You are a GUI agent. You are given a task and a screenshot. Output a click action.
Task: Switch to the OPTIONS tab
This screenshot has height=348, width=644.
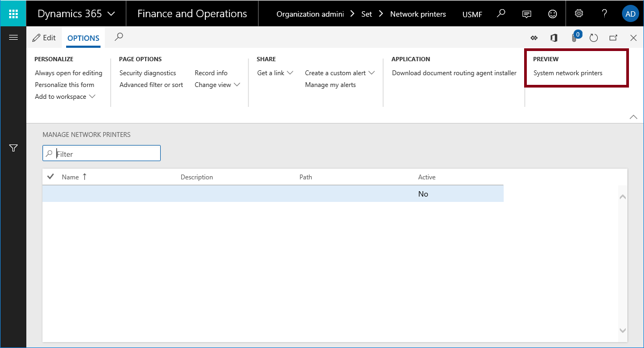tap(83, 38)
